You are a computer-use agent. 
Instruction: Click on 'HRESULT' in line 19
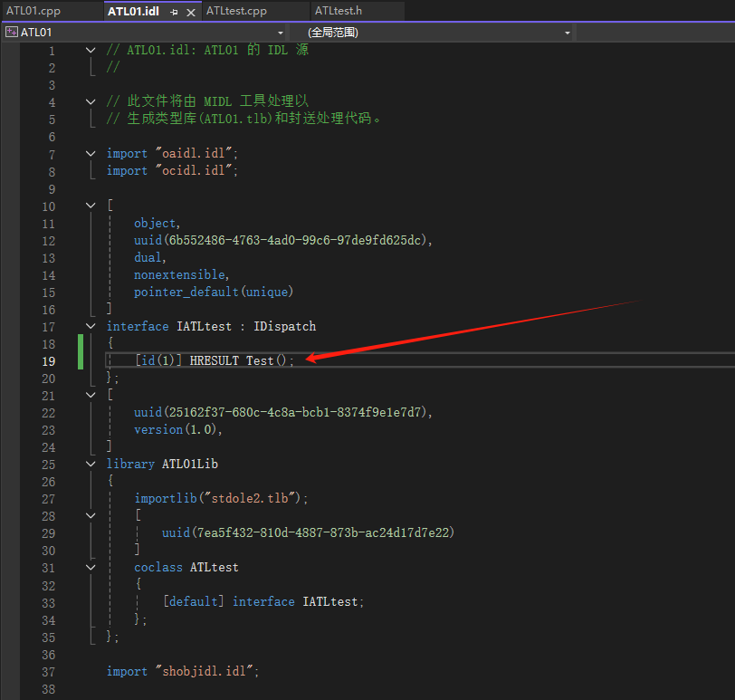pos(215,360)
